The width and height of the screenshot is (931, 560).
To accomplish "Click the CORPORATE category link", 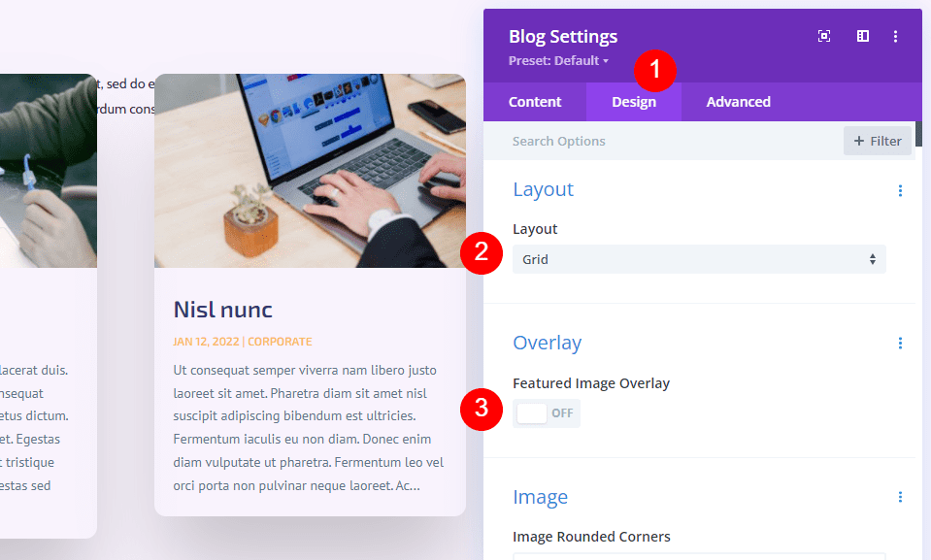I will [280, 342].
